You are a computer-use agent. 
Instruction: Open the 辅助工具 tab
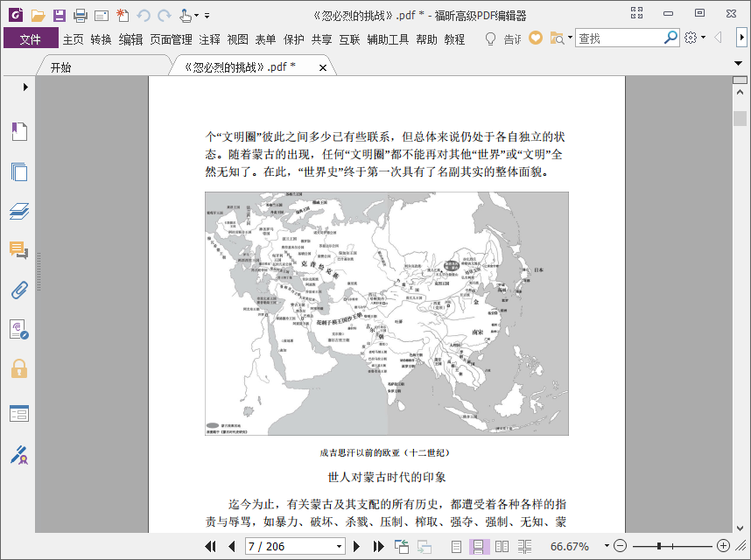tap(388, 39)
